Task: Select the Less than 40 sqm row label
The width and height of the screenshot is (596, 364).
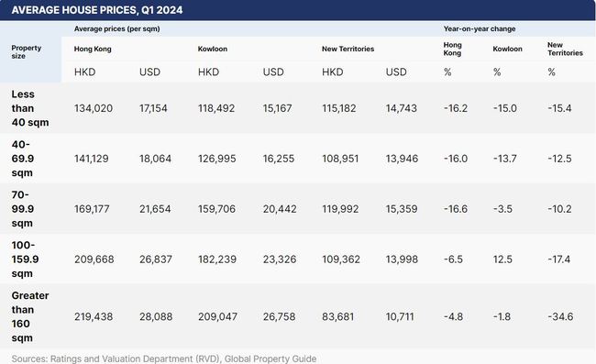Action: (x=30, y=108)
